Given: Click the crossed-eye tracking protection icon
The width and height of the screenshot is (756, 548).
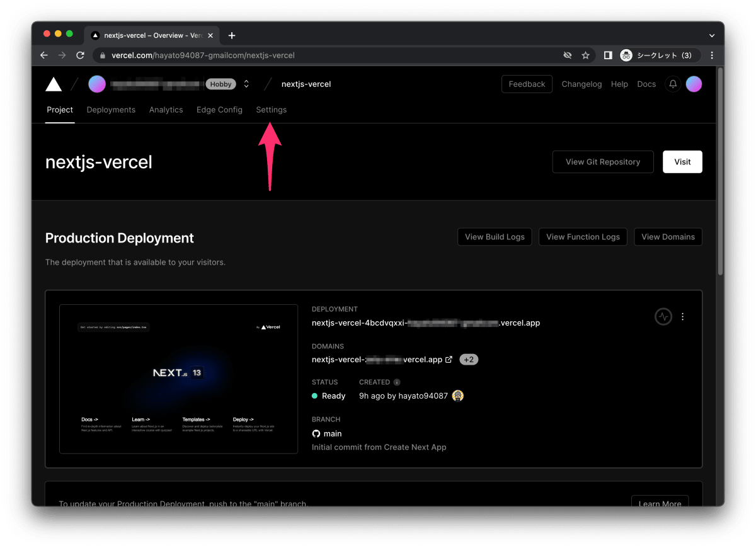Looking at the screenshot, I should click(568, 55).
